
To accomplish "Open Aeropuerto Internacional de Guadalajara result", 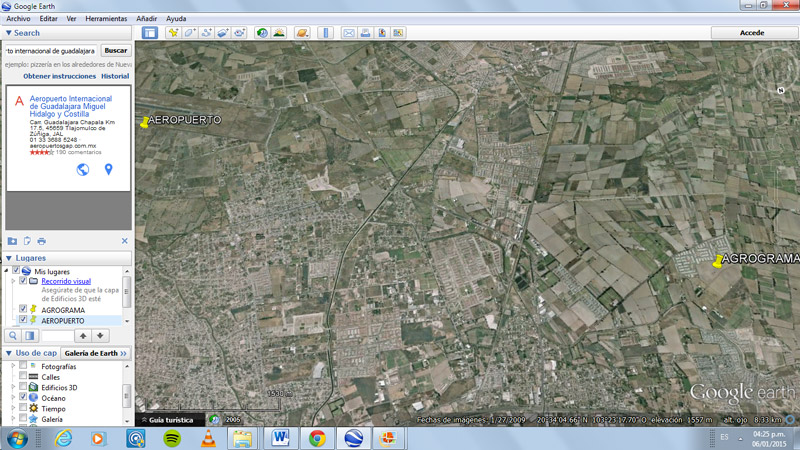I will pyautogui.click(x=70, y=106).
